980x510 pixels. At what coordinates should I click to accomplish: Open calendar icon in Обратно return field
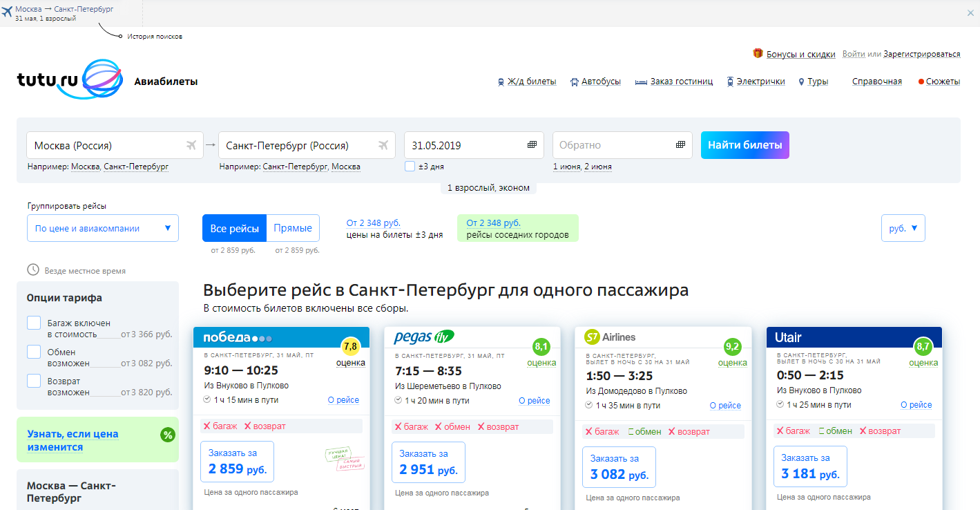coord(681,145)
